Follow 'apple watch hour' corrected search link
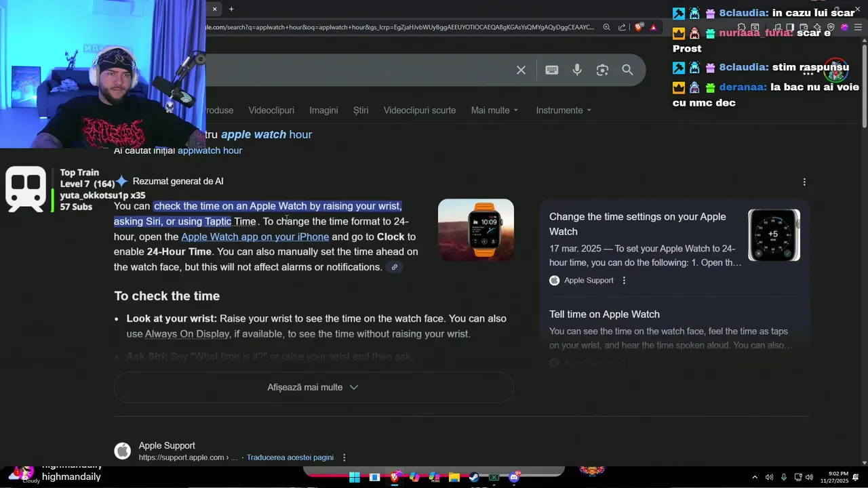 [x=267, y=134]
